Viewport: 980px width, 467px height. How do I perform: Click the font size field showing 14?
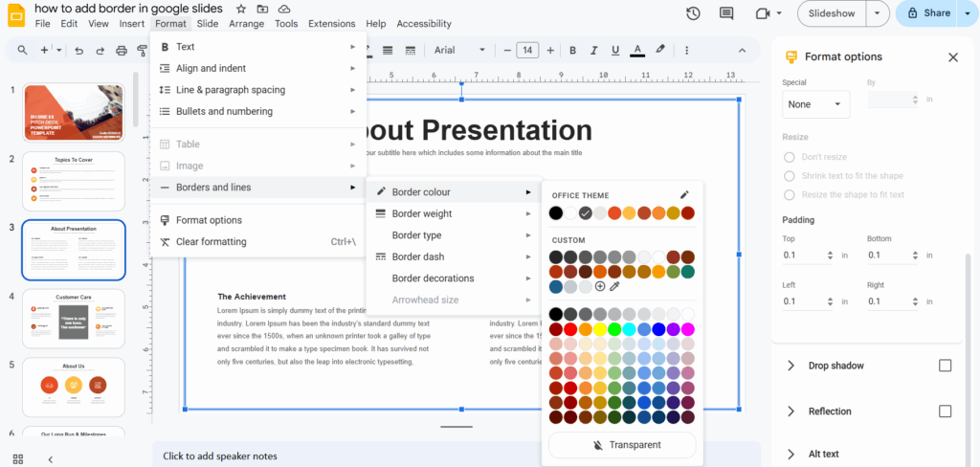click(527, 50)
